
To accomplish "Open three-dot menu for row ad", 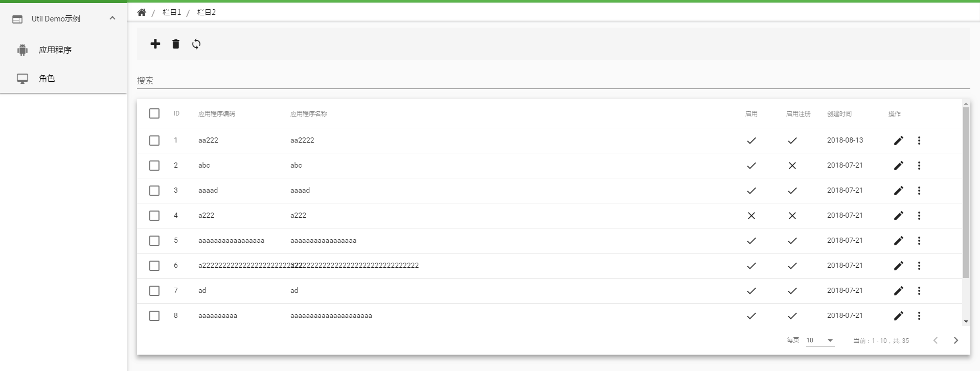I will pyautogui.click(x=919, y=291).
